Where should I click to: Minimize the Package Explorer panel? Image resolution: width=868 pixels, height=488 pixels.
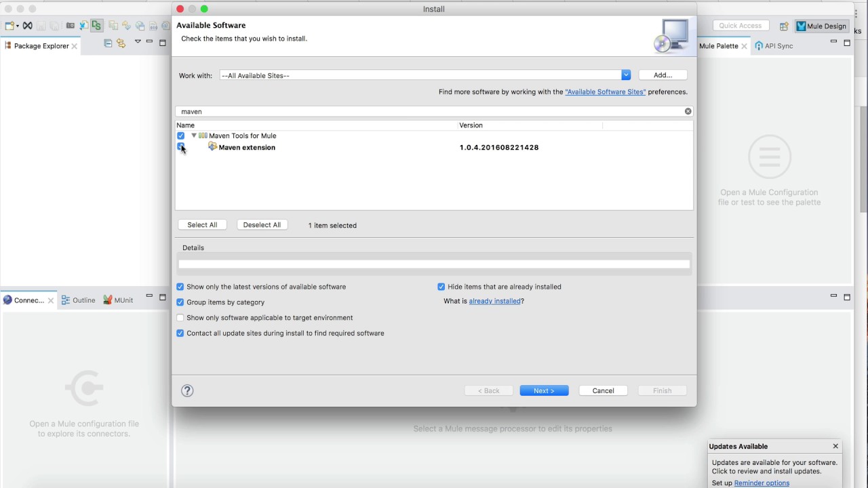[x=149, y=41]
